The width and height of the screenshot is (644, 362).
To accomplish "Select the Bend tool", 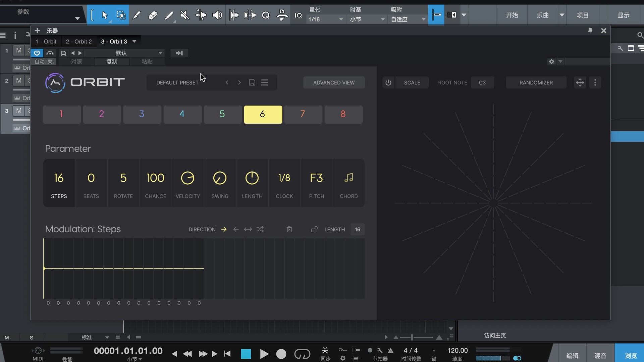I will pyautogui.click(x=201, y=15).
